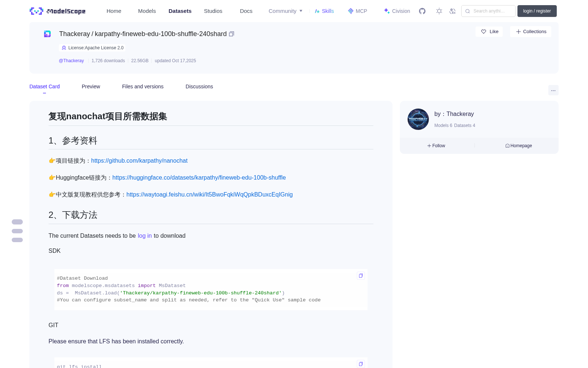Open the three-dot more options menu

tap(553, 90)
